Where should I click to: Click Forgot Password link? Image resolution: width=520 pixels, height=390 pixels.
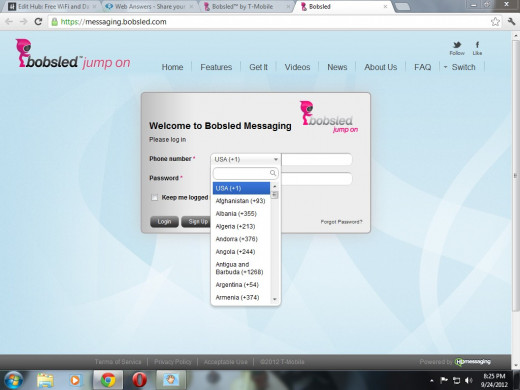click(x=341, y=222)
